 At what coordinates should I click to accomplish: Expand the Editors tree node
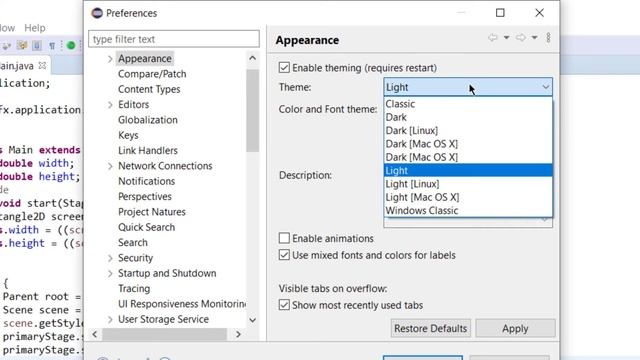tap(110, 105)
